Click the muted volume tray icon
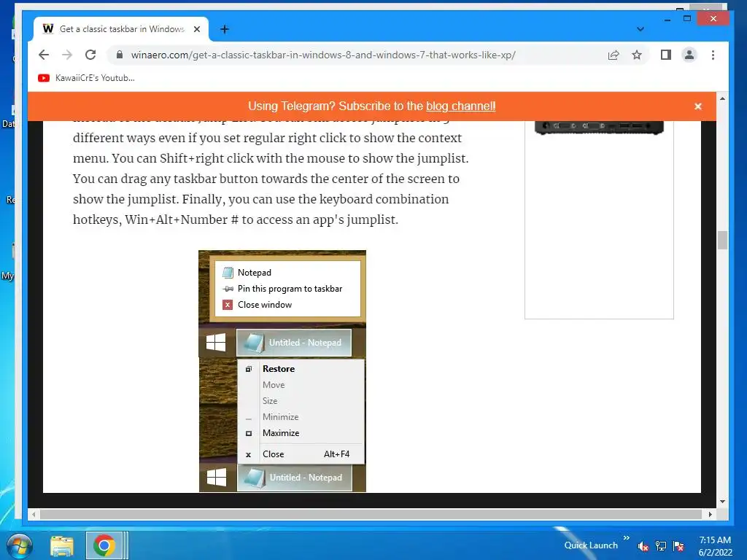Viewport: 747px width, 560px height. pyautogui.click(x=643, y=546)
